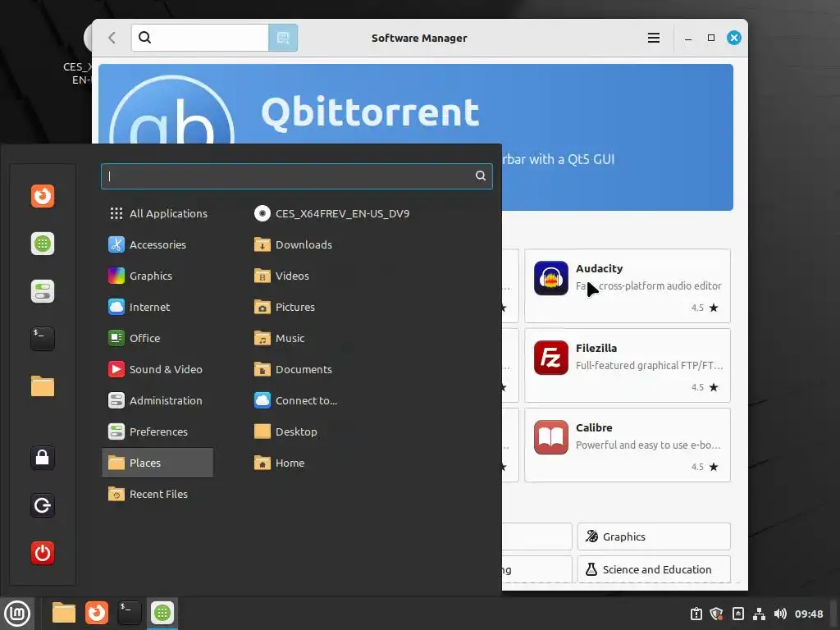Click the Filezilla Fz icon

pyautogui.click(x=550, y=358)
